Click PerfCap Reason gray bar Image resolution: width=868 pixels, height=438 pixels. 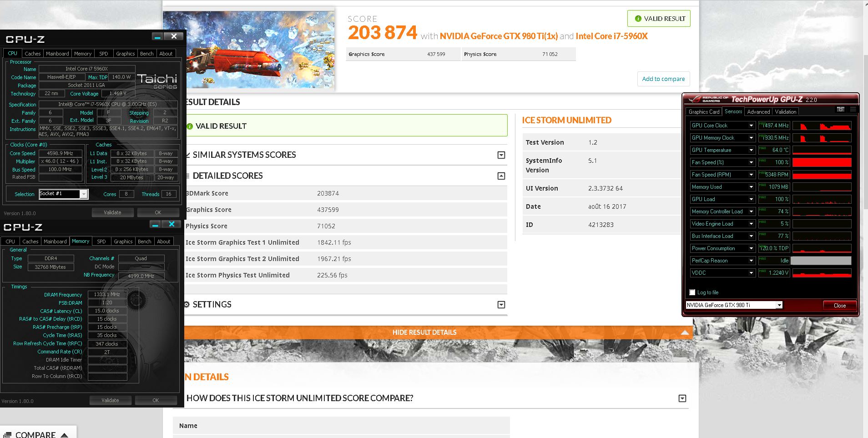(821, 261)
